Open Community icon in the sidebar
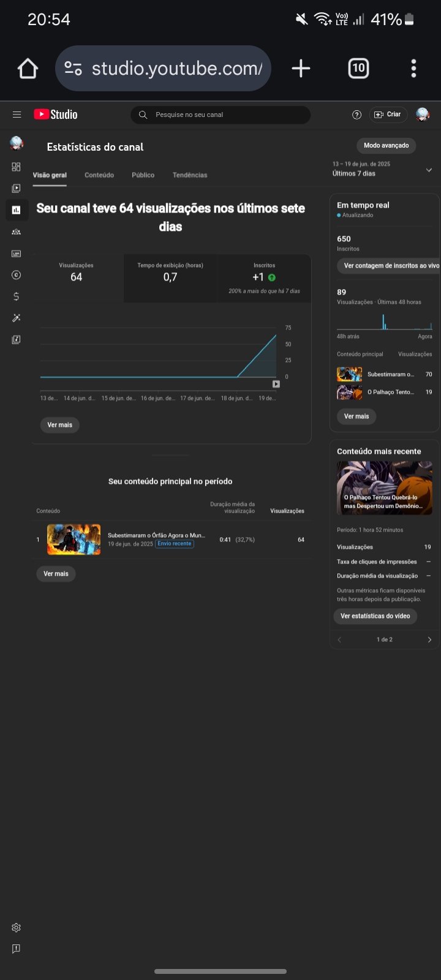The height and width of the screenshot is (980, 441). (x=17, y=232)
